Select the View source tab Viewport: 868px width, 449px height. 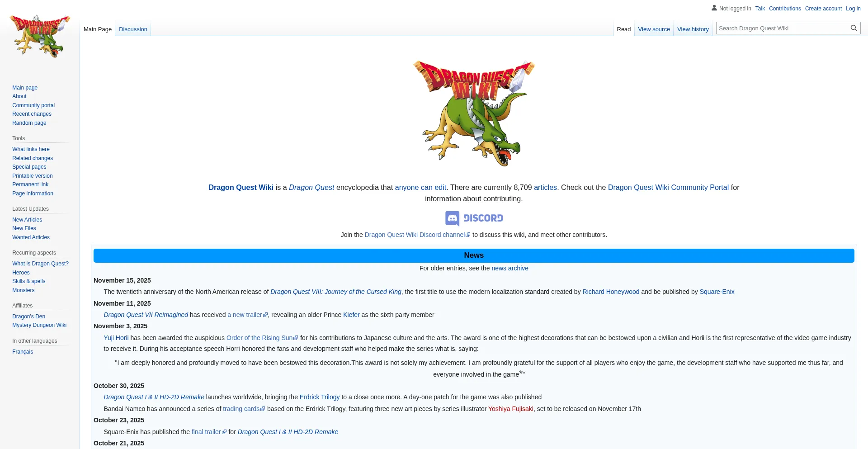point(654,29)
